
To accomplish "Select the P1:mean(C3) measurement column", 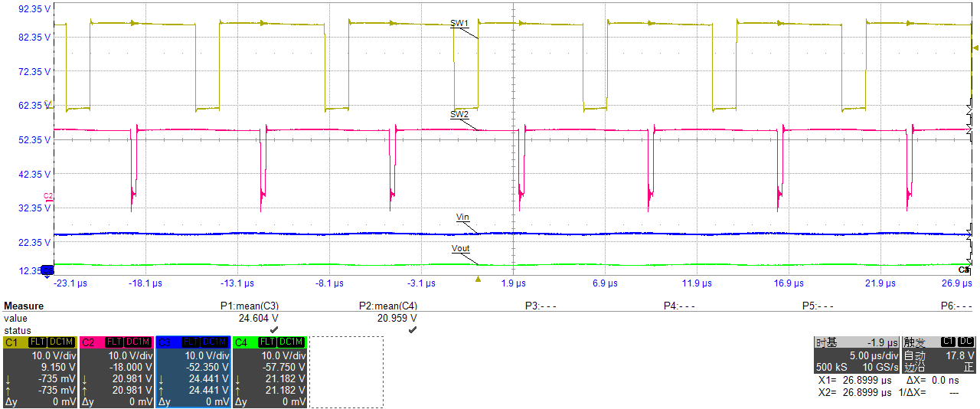I will click(x=249, y=306).
